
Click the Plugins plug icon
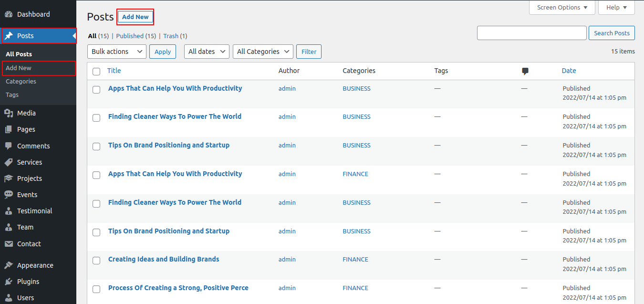point(9,282)
